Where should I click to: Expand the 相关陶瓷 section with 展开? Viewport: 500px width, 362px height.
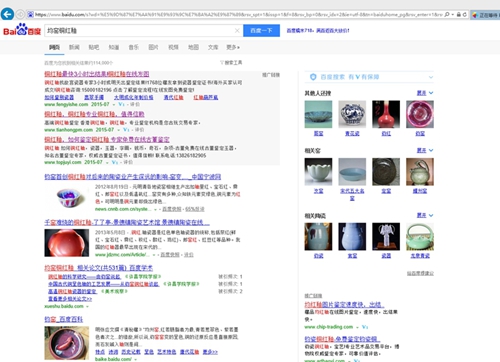pyautogui.click(x=425, y=215)
